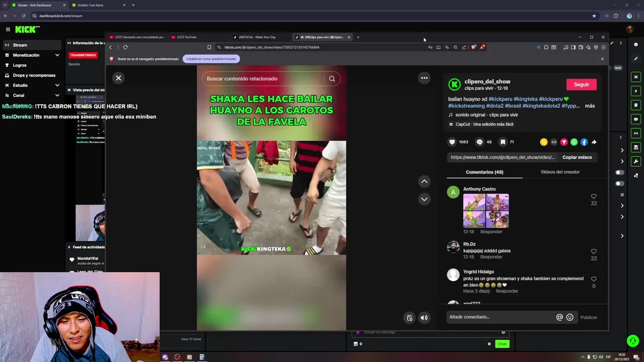Image resolution: width=644 pixels, height=362 pixels.
Task: Expand the Monetización sidebar section
Action: click(57, 55)
